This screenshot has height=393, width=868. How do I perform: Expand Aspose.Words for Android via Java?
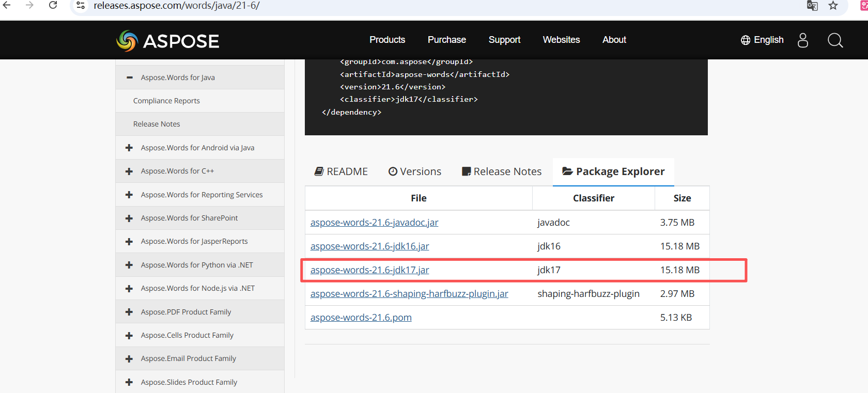pos(129,148)
